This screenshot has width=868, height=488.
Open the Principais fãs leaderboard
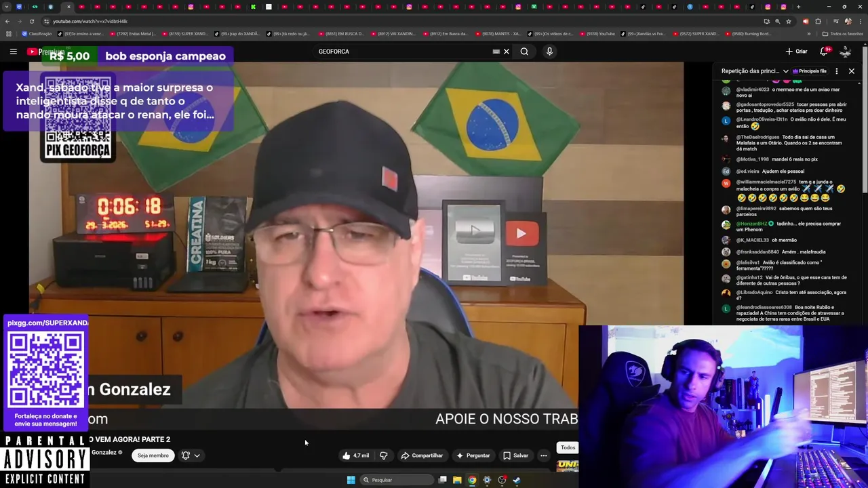(x=810, y=71)
